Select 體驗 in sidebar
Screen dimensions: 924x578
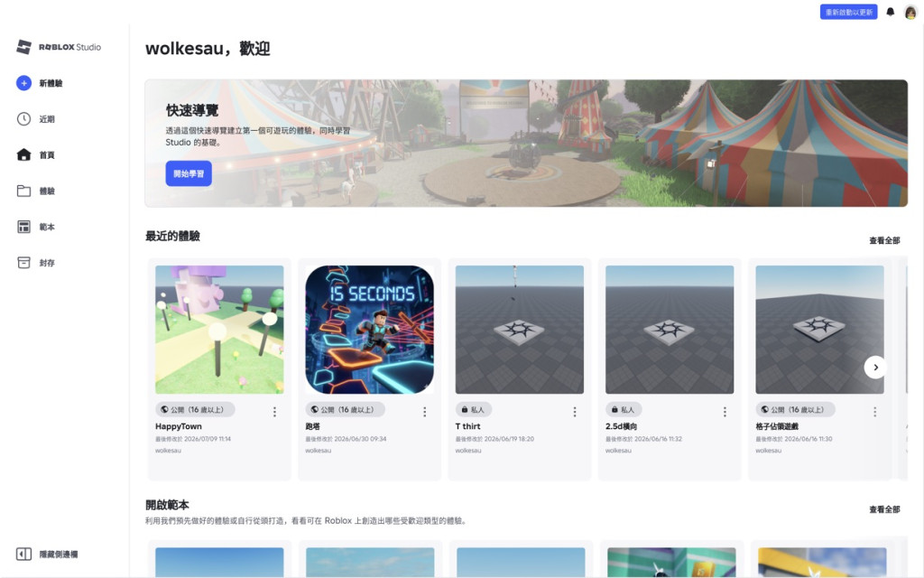(x=47, y=191)
